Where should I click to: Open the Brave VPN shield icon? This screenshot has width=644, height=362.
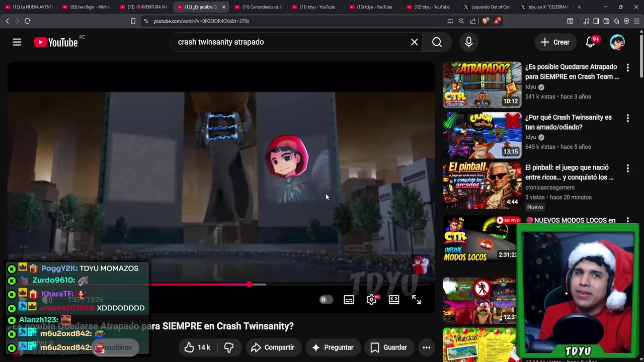coord(626,21)
